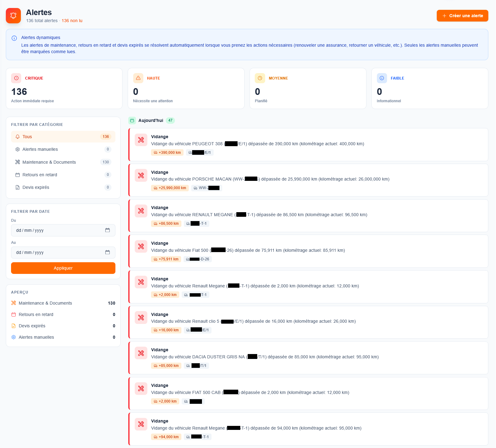Click the Créer une alerte button

click(x=462, y=15)
